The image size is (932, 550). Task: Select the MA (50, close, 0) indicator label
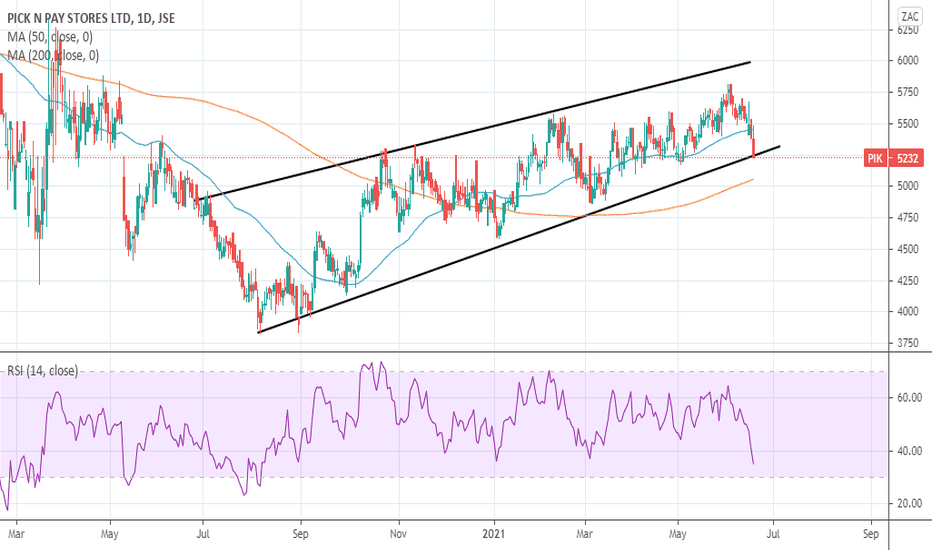click(x=50, y=37)
